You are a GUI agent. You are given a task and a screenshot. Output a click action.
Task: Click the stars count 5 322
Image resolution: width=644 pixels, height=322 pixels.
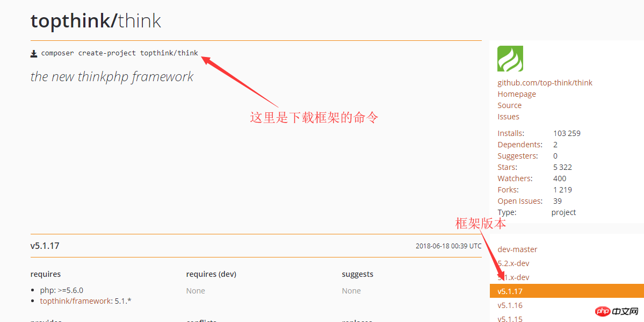(x=563, y=167)
